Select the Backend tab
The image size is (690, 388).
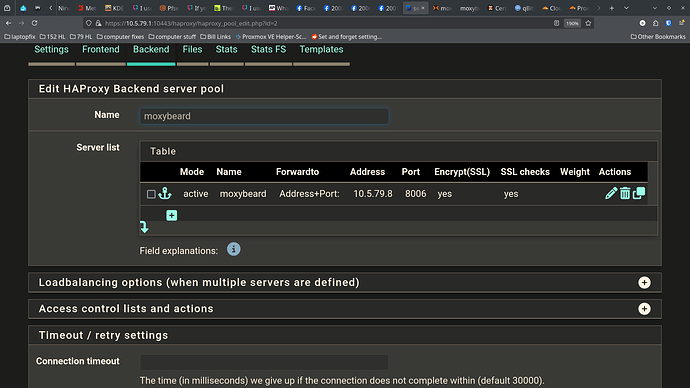[x=151, y=49]
